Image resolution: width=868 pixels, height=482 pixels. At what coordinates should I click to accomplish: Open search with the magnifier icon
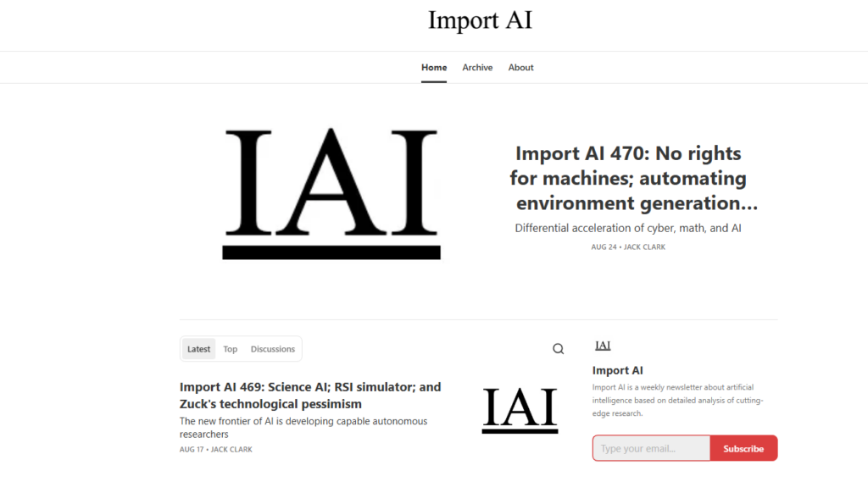(x=558, y=349)
